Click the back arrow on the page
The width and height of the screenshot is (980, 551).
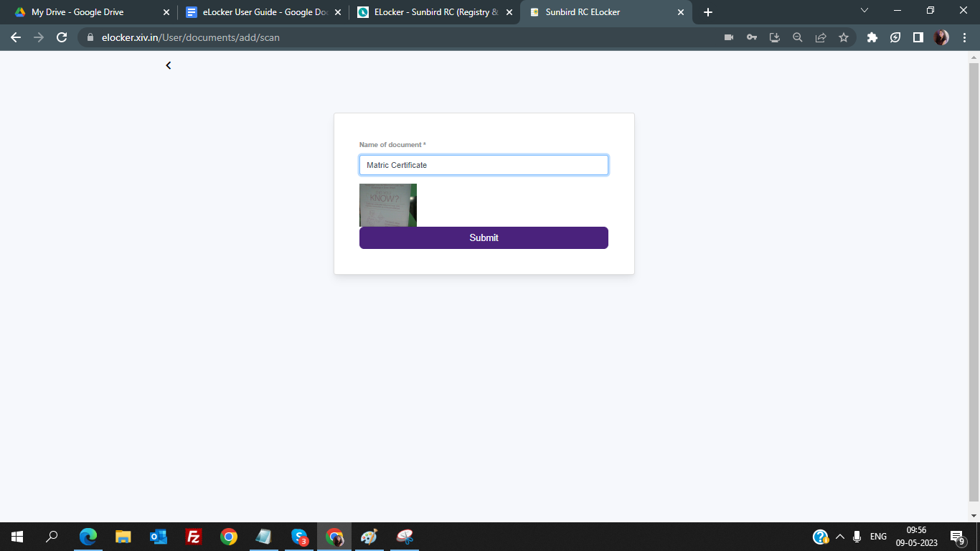click(169, 65)
